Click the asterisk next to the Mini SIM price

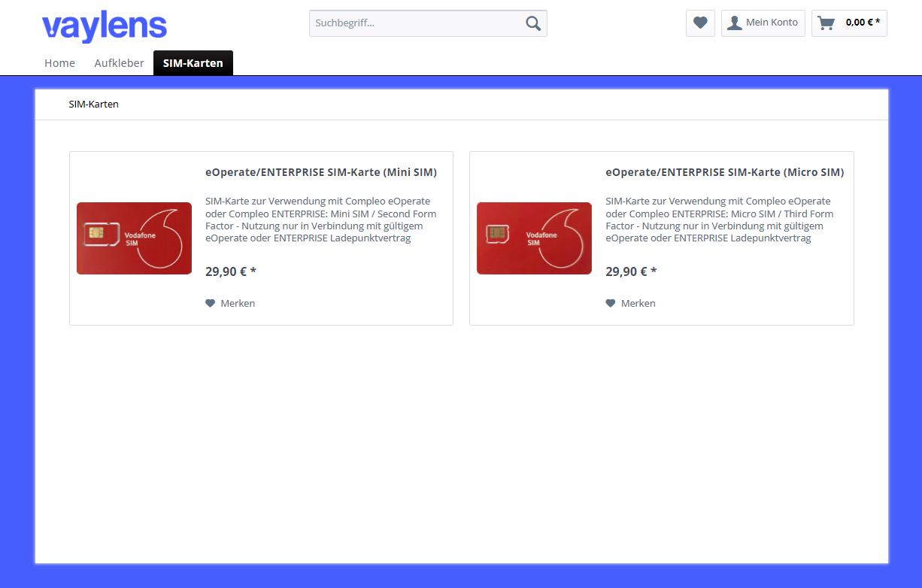[x=253, y=270]
